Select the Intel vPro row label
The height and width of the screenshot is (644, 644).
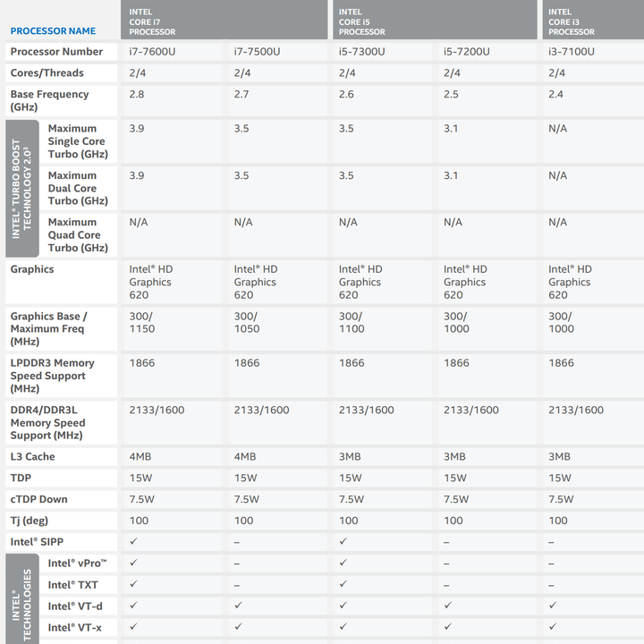pyautogui.click(x=77, y=563)
